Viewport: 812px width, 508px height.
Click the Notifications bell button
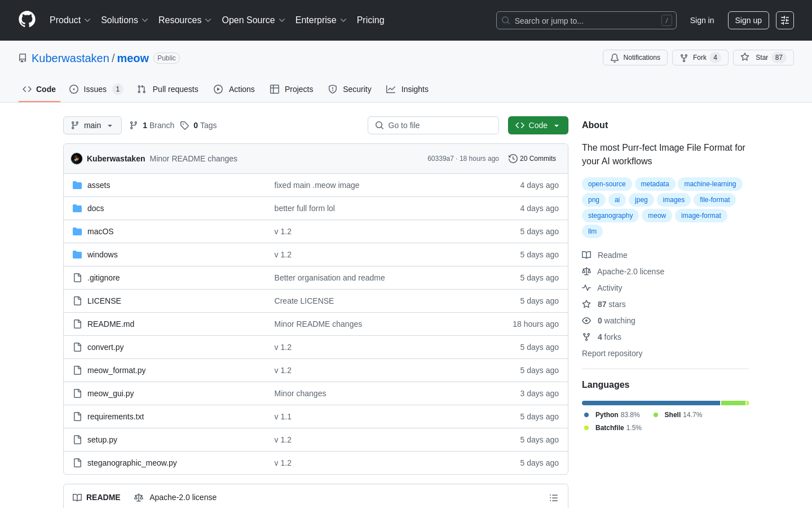point(635,58)
